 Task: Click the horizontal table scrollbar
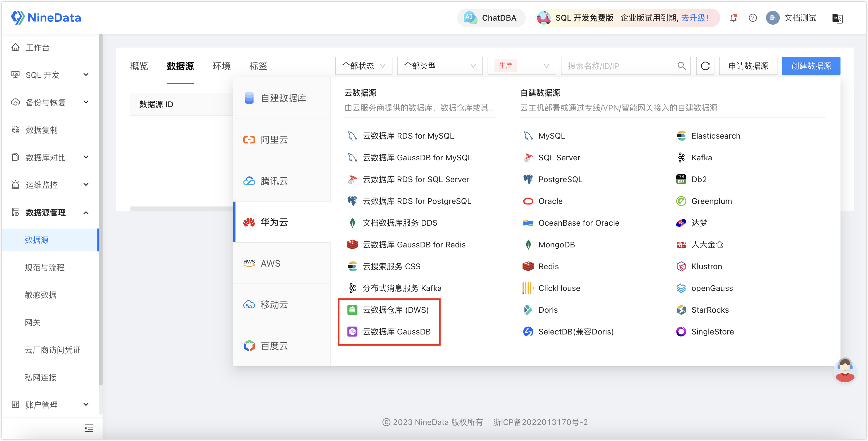coord(181,209)
